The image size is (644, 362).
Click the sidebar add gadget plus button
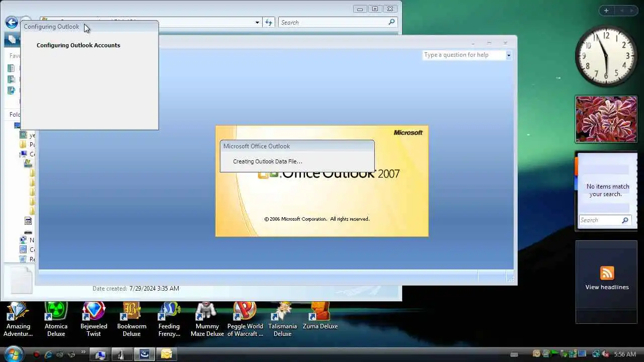(606, 11)
